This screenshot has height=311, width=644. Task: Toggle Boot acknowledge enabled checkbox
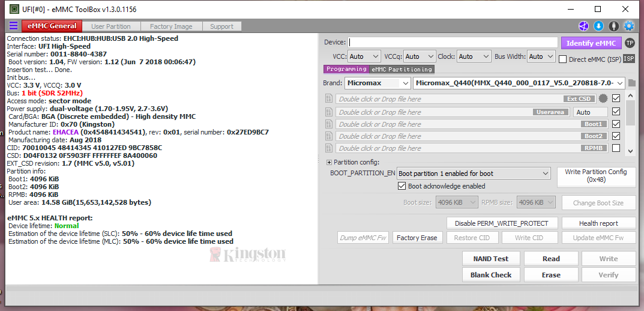pyautogui.click(x=402, y=186)
